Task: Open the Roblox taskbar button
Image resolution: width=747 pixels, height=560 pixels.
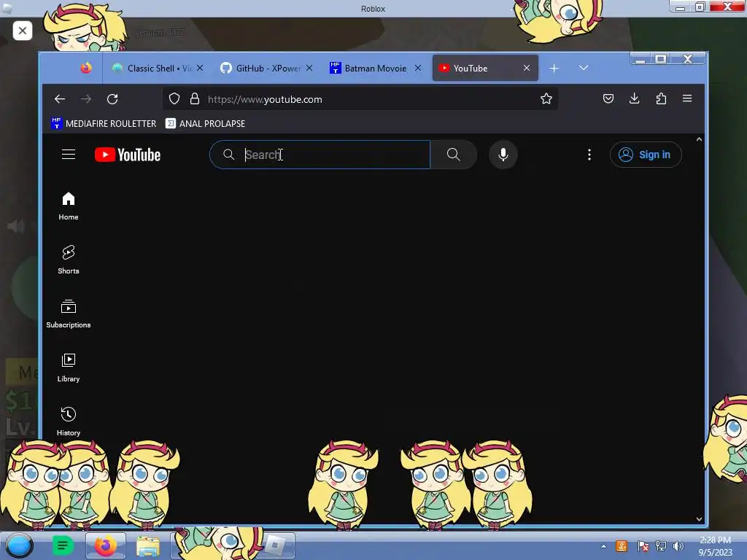Action: click(275, 545)
